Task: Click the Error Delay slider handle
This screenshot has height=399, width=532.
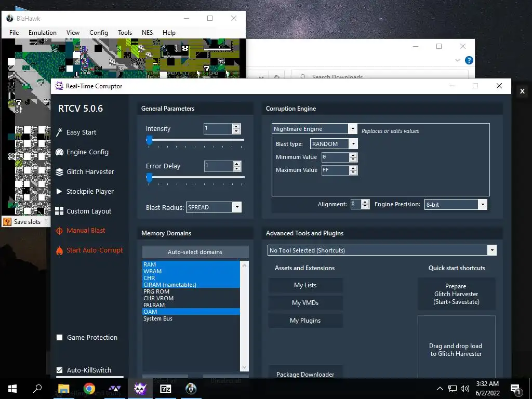Action: click(149, 178)
